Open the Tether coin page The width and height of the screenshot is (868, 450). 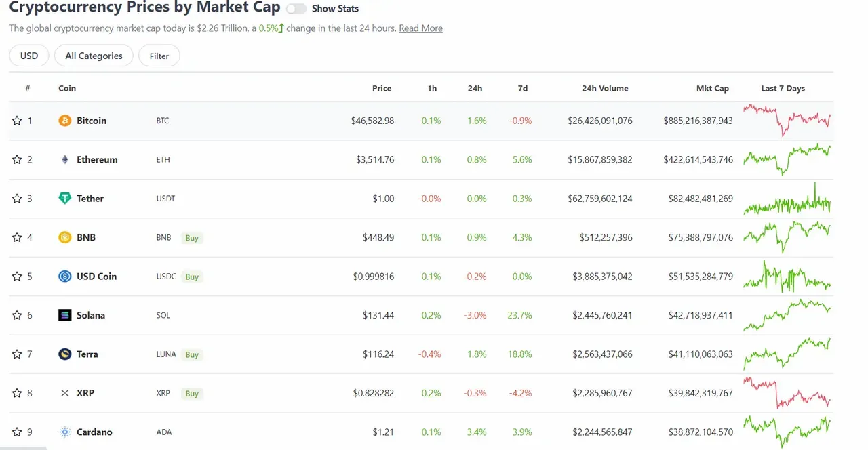90,199
